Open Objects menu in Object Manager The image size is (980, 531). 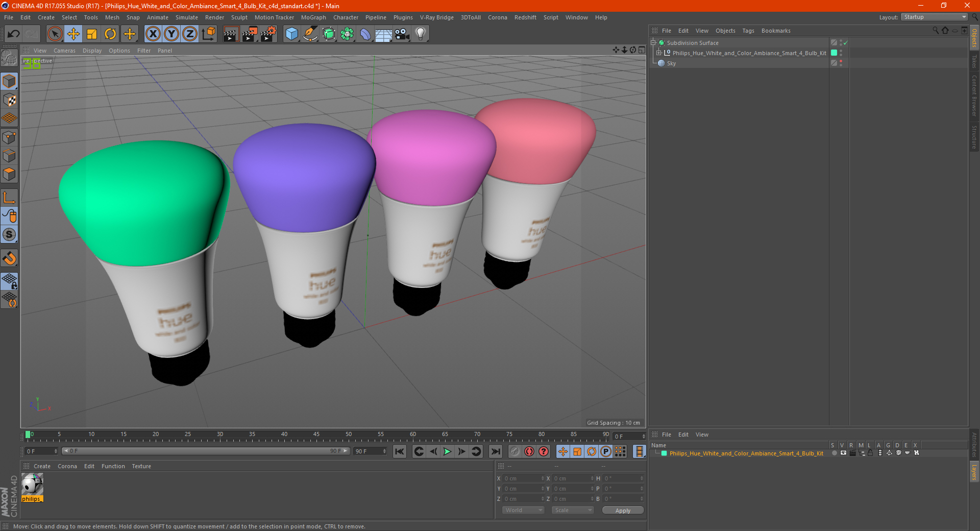[725, 31]
